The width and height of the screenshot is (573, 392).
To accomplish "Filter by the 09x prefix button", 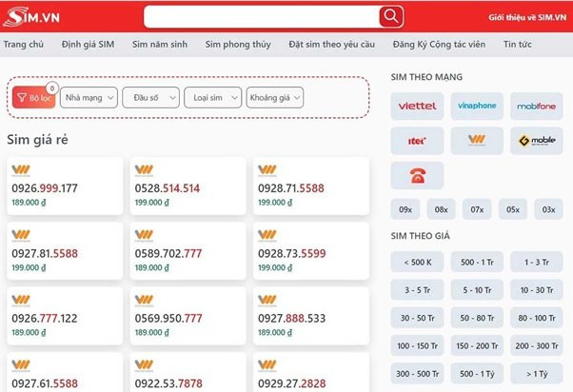I will (x=405, y=208).
